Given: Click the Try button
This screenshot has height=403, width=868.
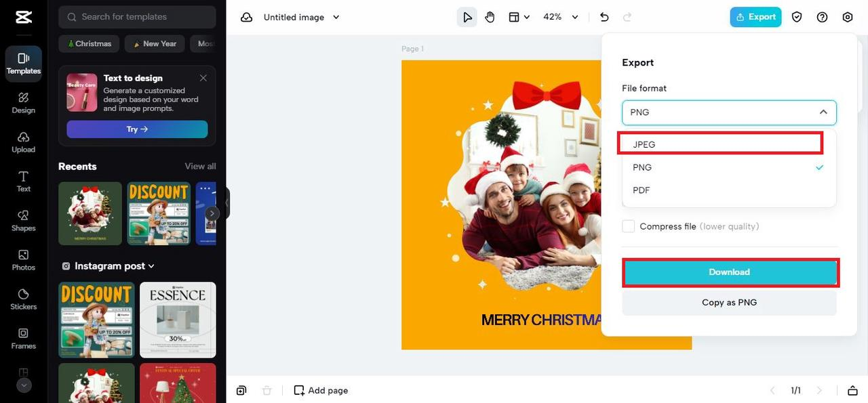Looking at the screenshot, I should point(137,129).
